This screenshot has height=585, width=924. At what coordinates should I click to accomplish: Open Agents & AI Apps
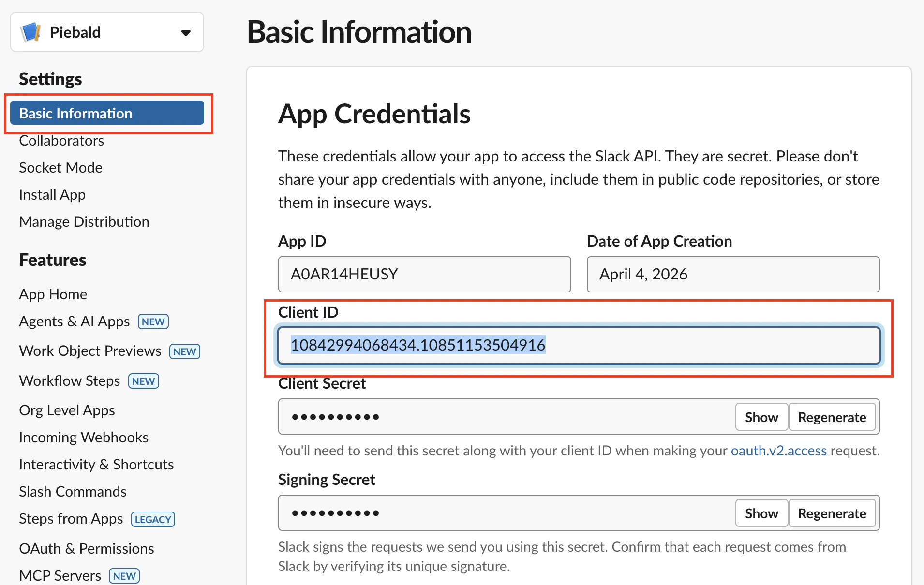(x=75, y=322)
